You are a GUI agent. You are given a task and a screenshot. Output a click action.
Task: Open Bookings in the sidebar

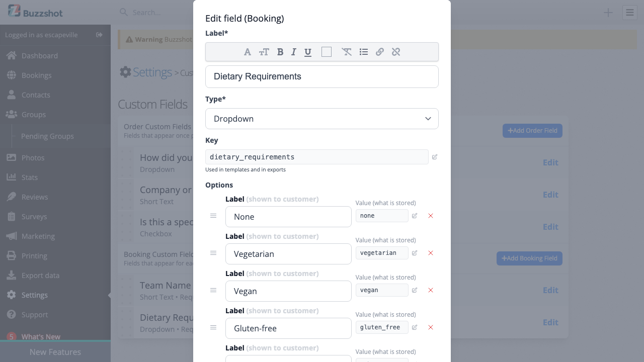coord(55,75)
